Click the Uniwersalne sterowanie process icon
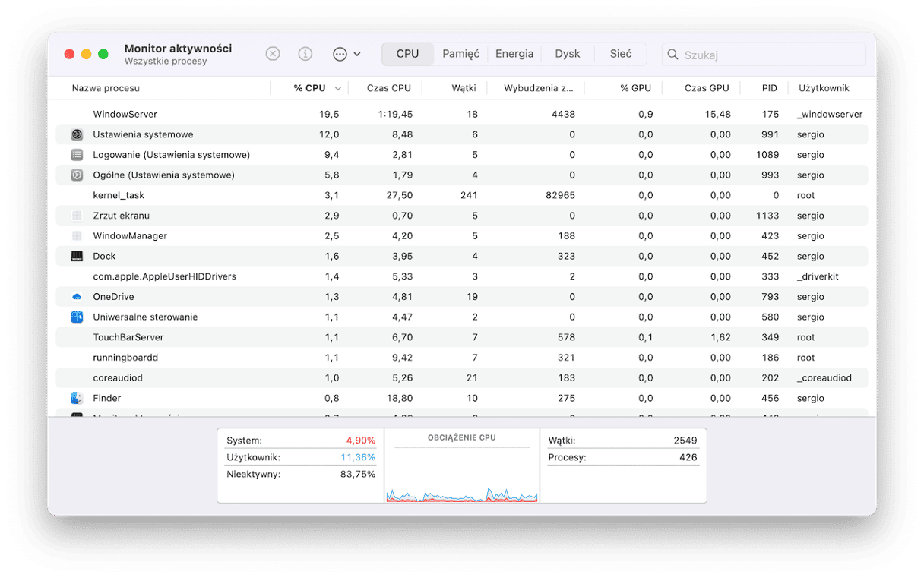924x578 pixels. 77,317
